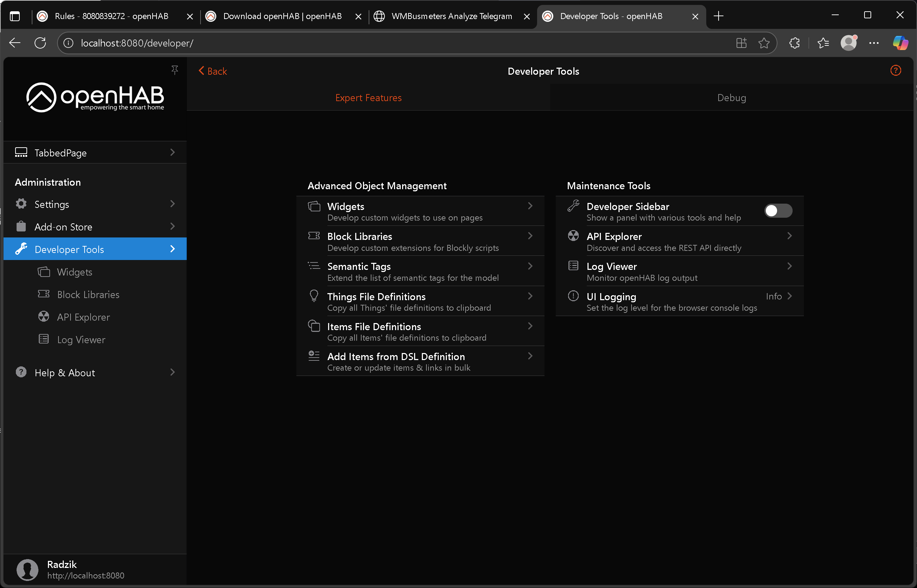Click the Log Viewer icon in sidebar
The width and height of the screenshot is (917, 588).
44,339
